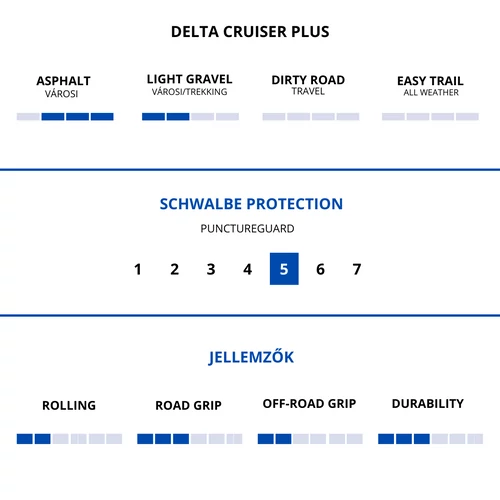Click the Dirty Road rating bar
This screenshot has width=500, height=500.
[311, 117]
